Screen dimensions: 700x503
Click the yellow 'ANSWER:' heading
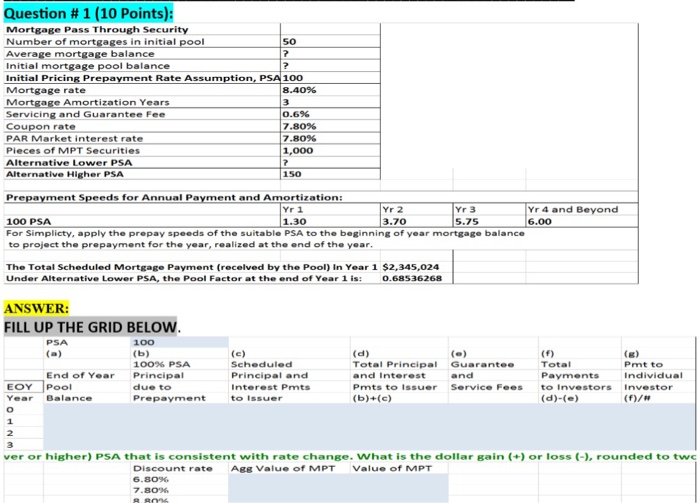(37, 308)
